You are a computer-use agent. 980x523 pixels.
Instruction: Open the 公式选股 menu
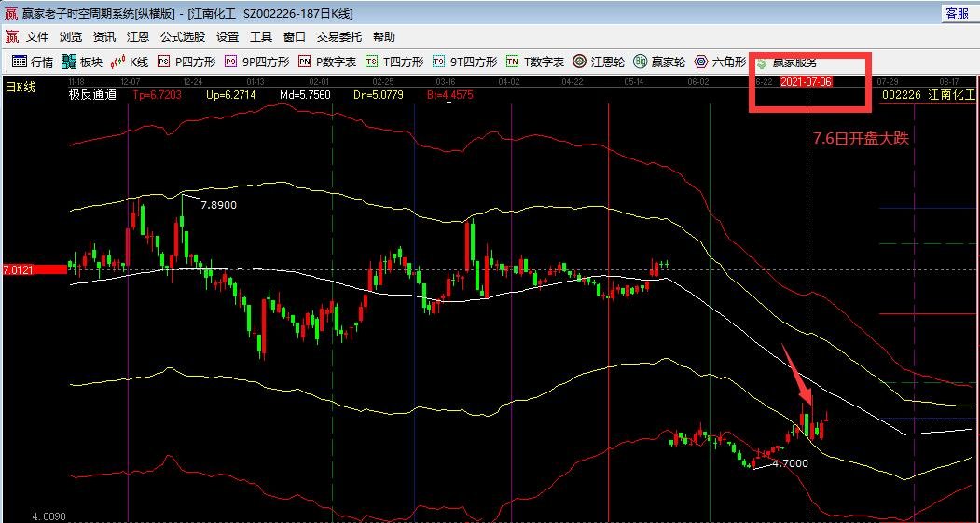[183, 37]
